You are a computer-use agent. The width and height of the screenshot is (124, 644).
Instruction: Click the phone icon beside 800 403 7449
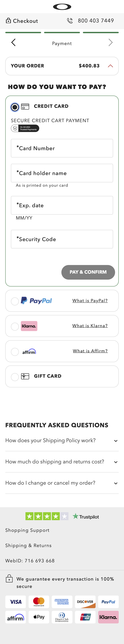(x=70, y=21)
